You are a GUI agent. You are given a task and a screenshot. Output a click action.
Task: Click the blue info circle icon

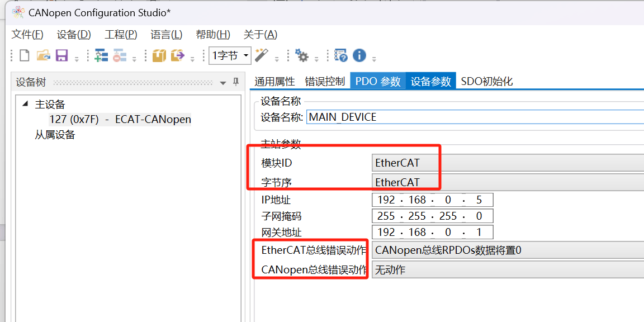pos(359,55)
